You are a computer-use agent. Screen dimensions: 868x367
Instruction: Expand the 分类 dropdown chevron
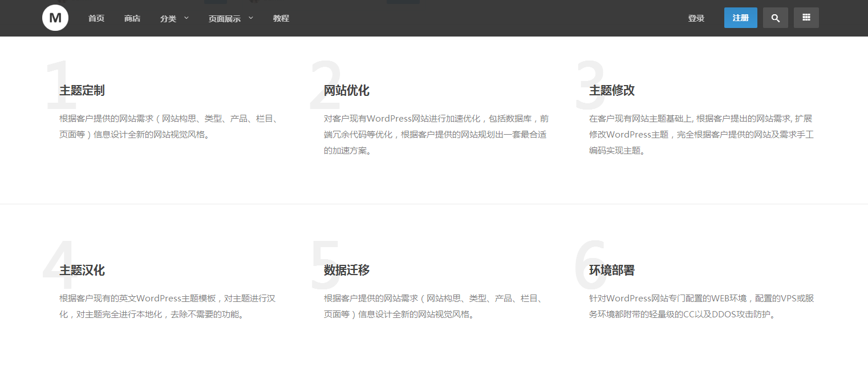[186, 18]
